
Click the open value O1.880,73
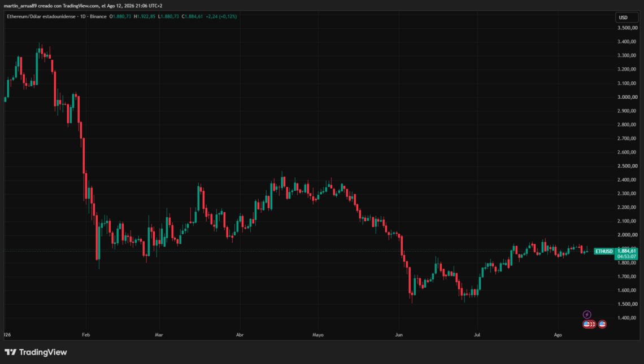click(120, 16)
